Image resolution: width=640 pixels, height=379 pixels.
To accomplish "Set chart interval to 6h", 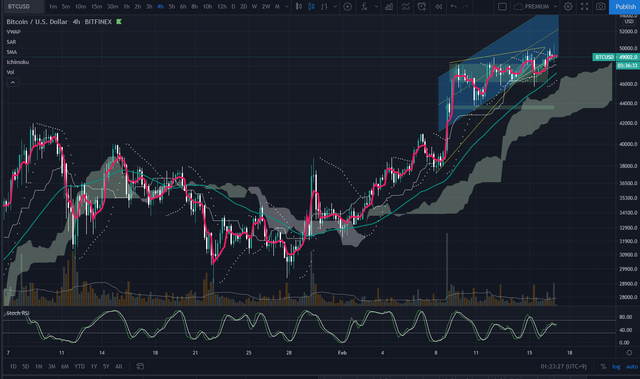I will coord(183,7).
